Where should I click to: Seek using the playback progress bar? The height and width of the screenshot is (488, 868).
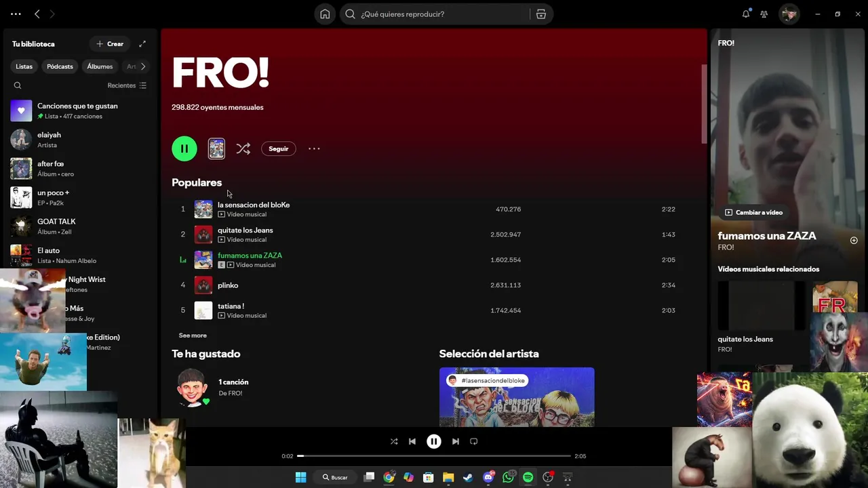point(434,456)
